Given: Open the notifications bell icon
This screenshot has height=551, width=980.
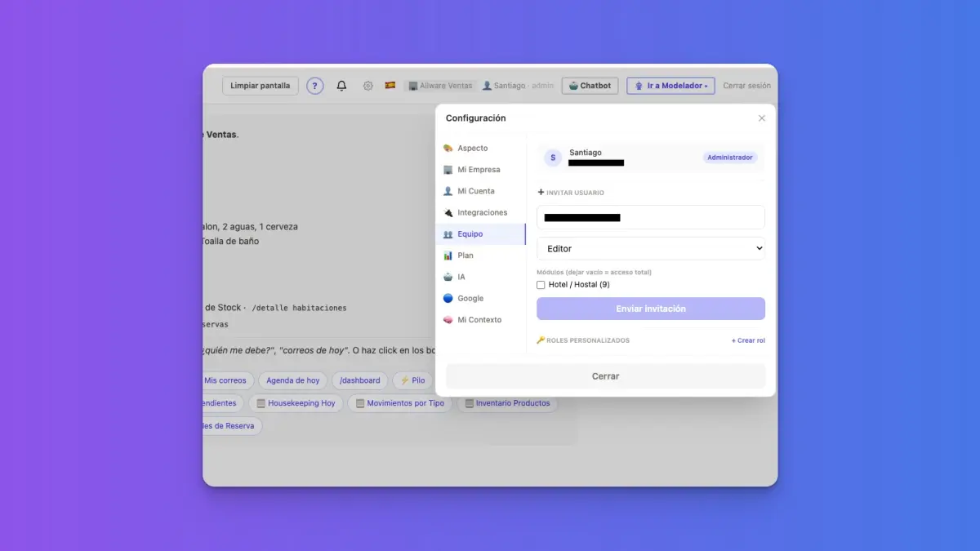Looking at the screenshot, I should point(341,86).
